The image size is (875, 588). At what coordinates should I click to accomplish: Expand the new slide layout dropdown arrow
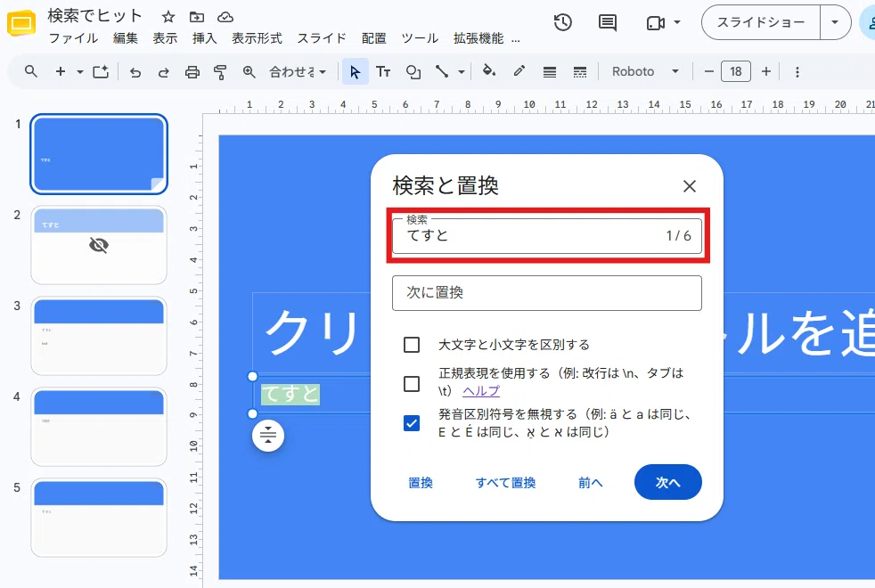pyautogui.click(x=80, y=72)
